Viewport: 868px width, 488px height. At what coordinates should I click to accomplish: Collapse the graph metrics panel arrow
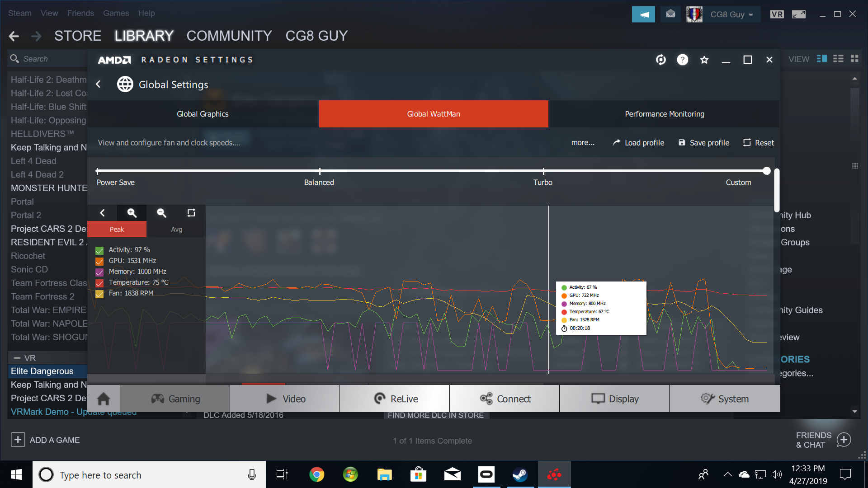click(102, 213)
